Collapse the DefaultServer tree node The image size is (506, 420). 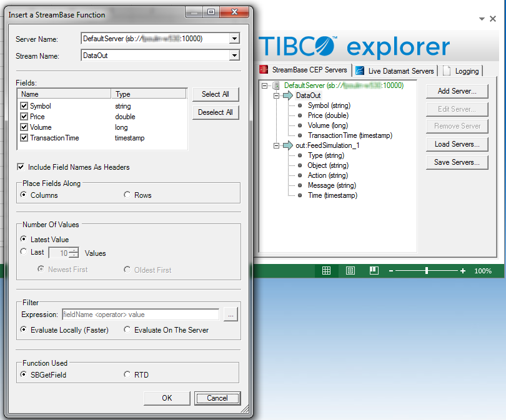tap(265, 85)
